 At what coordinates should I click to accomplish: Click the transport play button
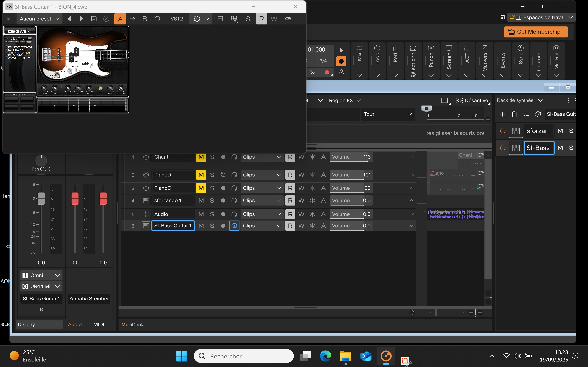pos(341,50)
